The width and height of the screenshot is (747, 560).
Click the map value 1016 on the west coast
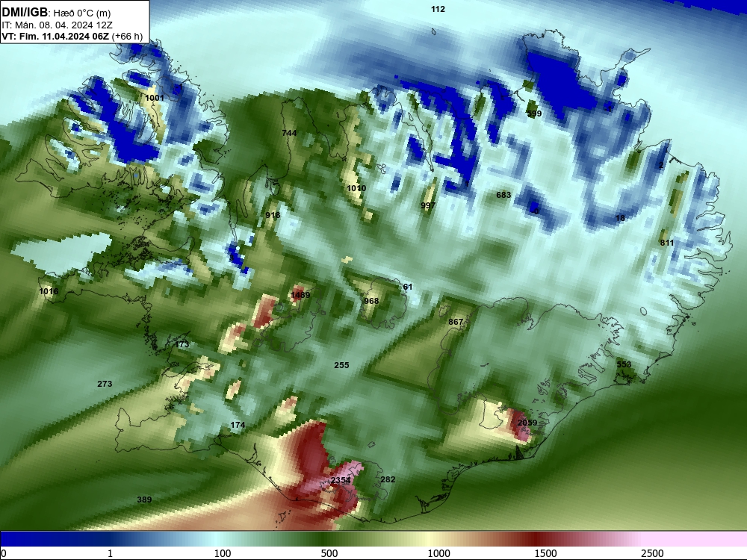[x=49, y=291]
